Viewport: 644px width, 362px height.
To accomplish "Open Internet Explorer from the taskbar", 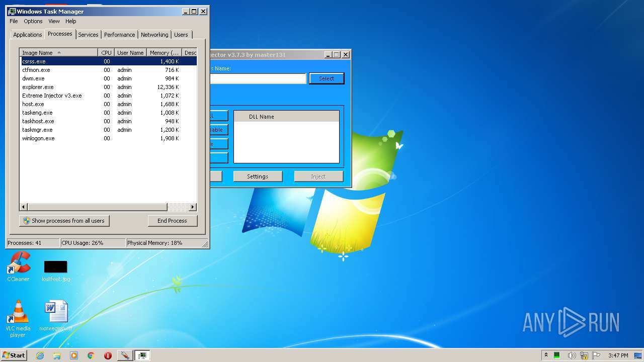I will (40, 355).
